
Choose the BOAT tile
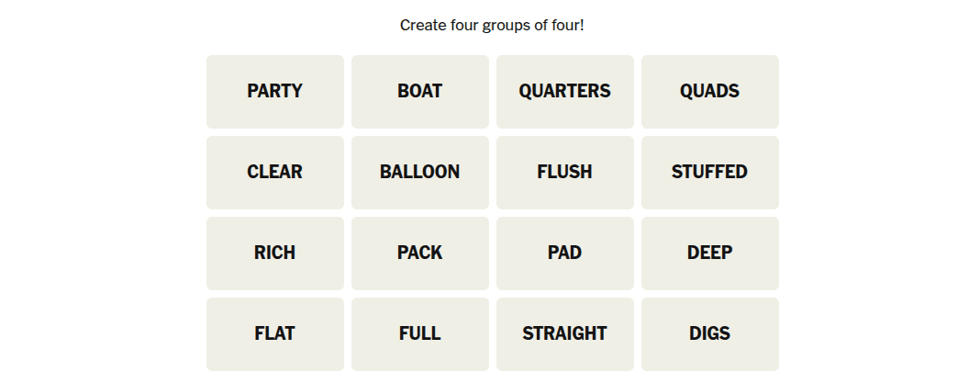[x=419, y=92]
